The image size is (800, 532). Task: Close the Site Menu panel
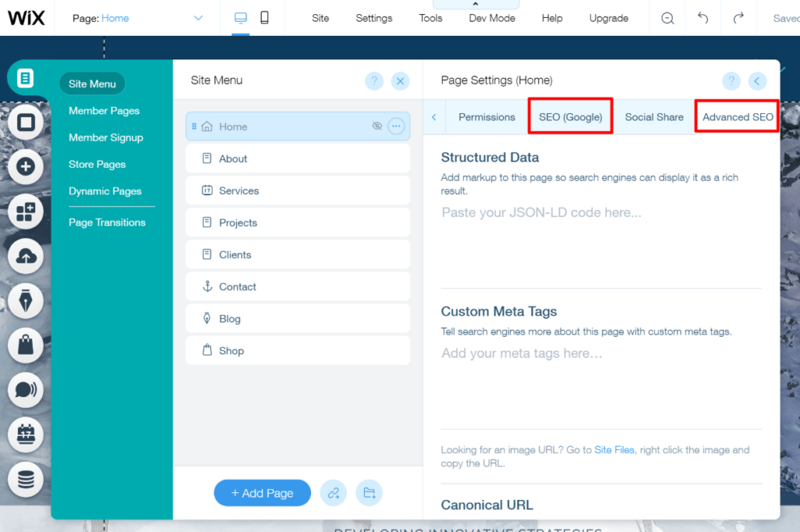click(x=400, y=80)
